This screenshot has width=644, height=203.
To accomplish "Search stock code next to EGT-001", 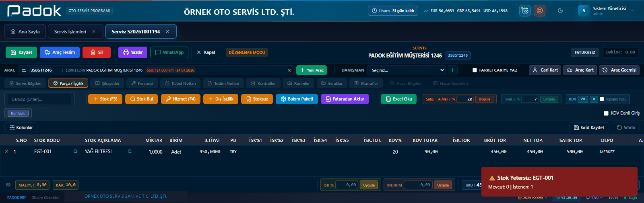I will pos(75,152).
